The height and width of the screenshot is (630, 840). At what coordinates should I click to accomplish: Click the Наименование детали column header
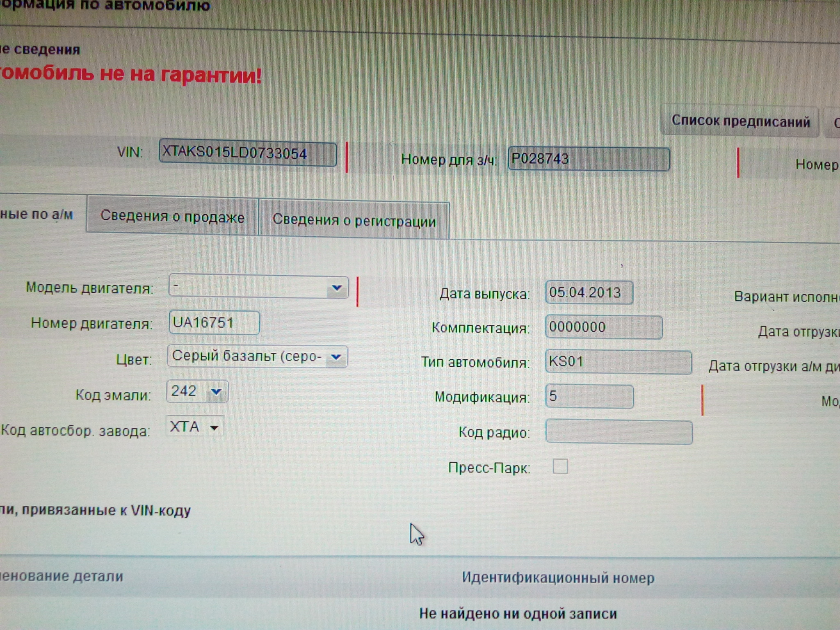click(x=62, y=576)
